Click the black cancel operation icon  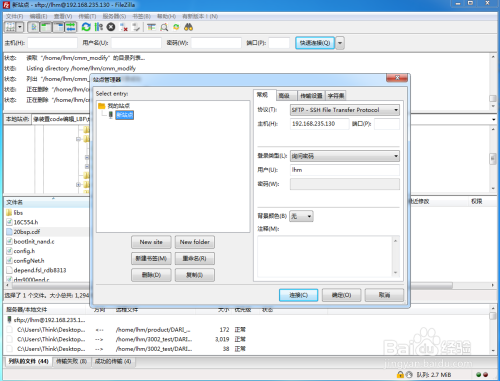pyautogui.click(x=111, y=27)
